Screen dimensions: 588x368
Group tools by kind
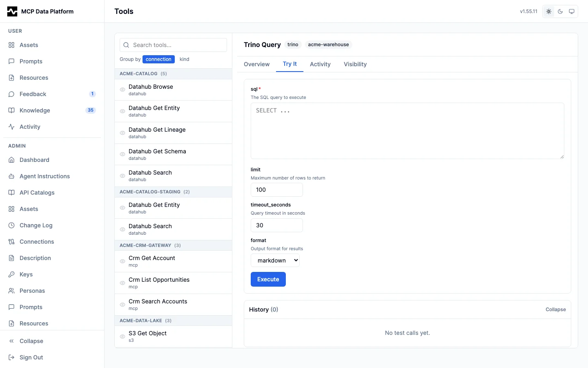click(x=185, y=59)
